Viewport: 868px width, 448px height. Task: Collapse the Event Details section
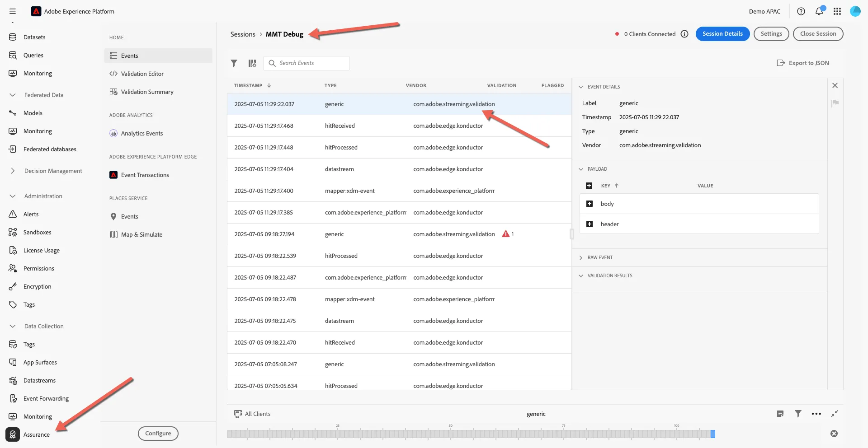pyautogui.click(x=581, y=87)
